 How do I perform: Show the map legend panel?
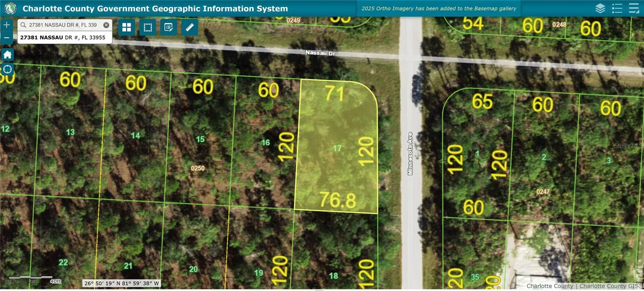(x=617, y=8)
